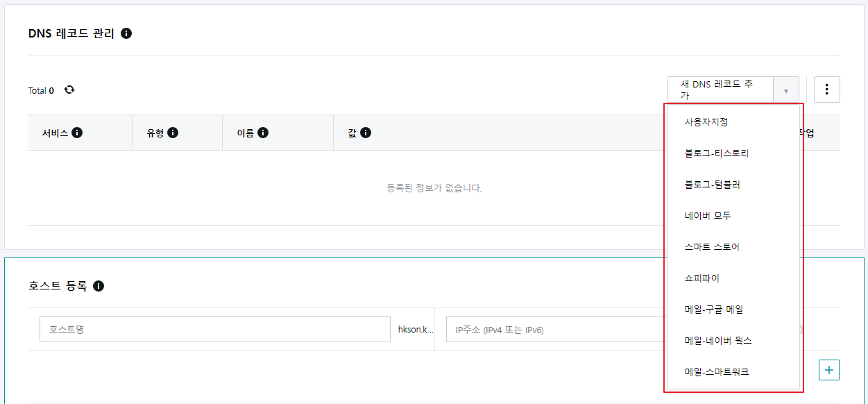Click the 호스트명 input field
Image resolution: width=868 pixels, height=404 pixels.
215,330
